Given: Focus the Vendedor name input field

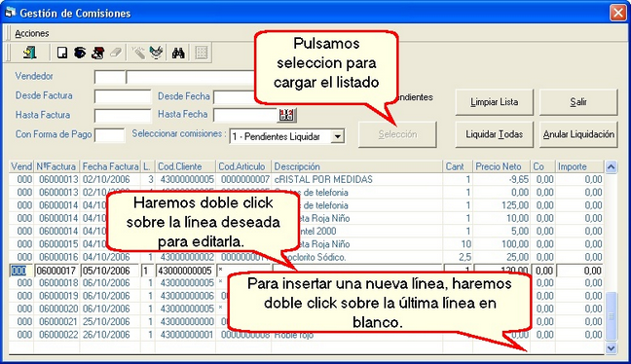Looking at the screenshot, I should (191, 77).
